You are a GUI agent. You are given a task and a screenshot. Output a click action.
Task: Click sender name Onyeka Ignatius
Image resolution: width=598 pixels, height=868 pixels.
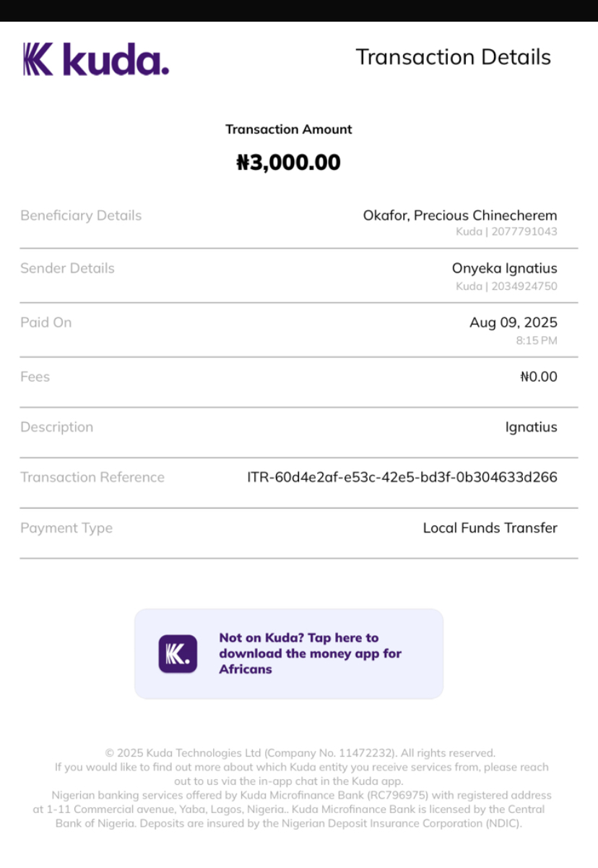click(x=504, y=268)
